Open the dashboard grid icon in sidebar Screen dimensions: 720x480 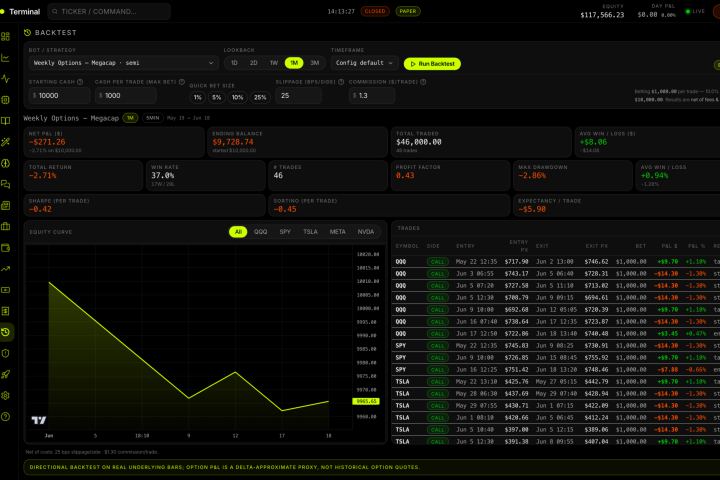pos(6,36)
